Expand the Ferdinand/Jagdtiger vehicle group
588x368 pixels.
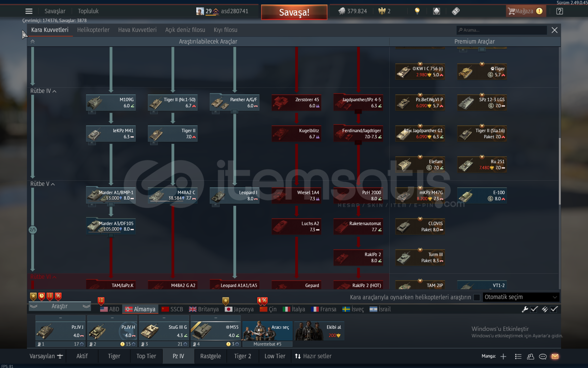click(358, 142)
